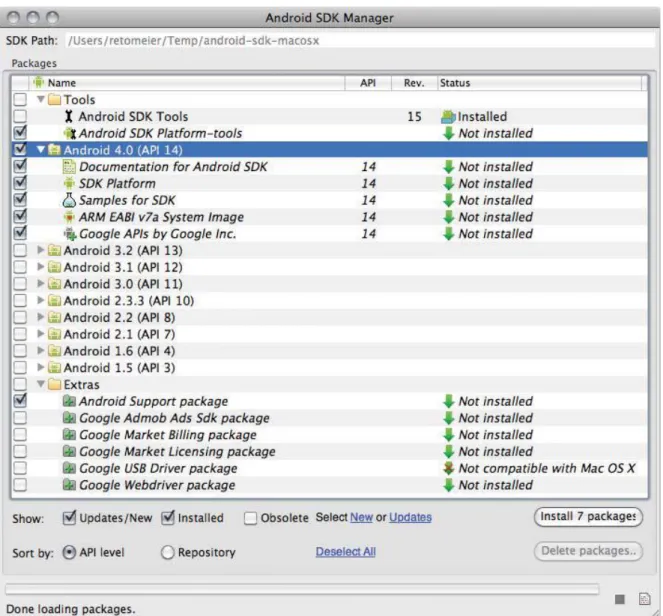The height and width of the screenshot is (616, 663).
Task: Click the Android 4.0 (API 14) folder icon
Action: click(54, 150)
